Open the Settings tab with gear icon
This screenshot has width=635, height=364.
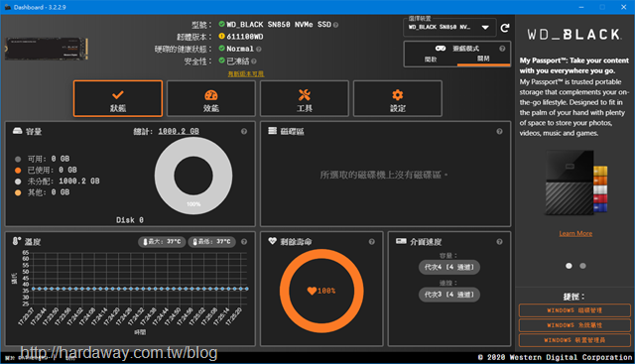click(x=398, y=98)
